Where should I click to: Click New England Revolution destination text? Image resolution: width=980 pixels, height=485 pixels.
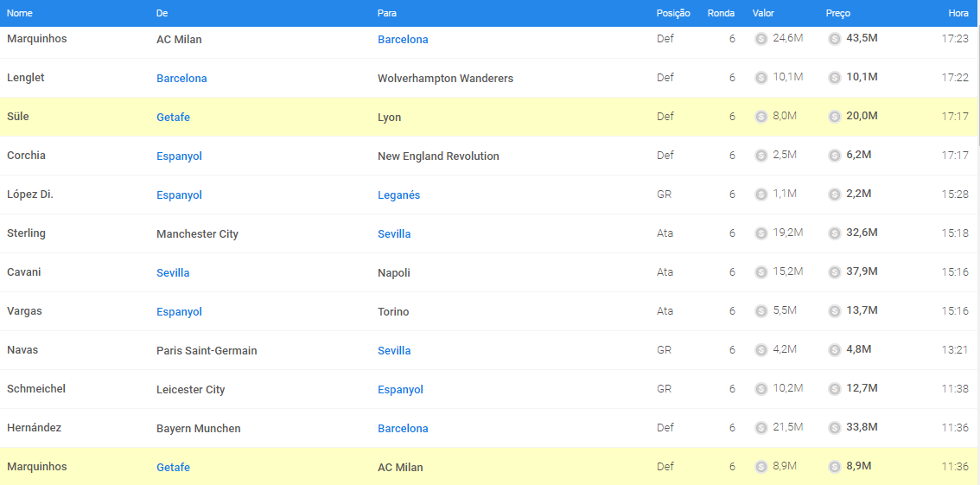438,156
